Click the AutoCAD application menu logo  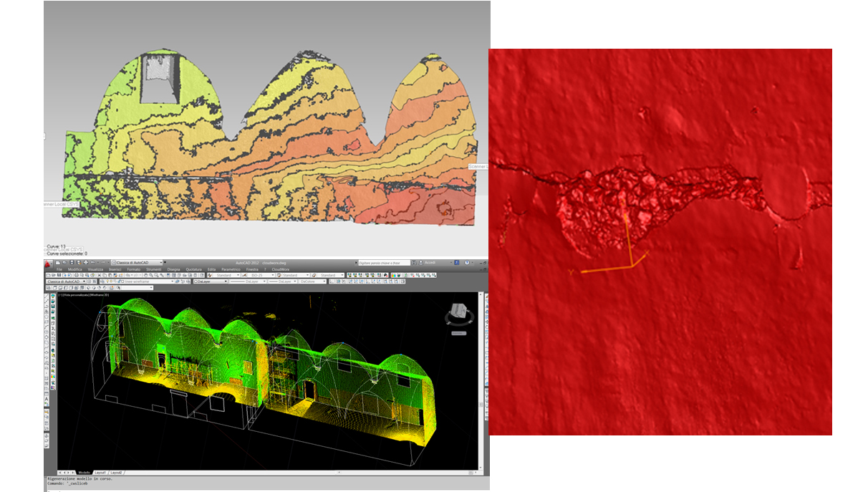pyautogui.click(x=49, y=264)
